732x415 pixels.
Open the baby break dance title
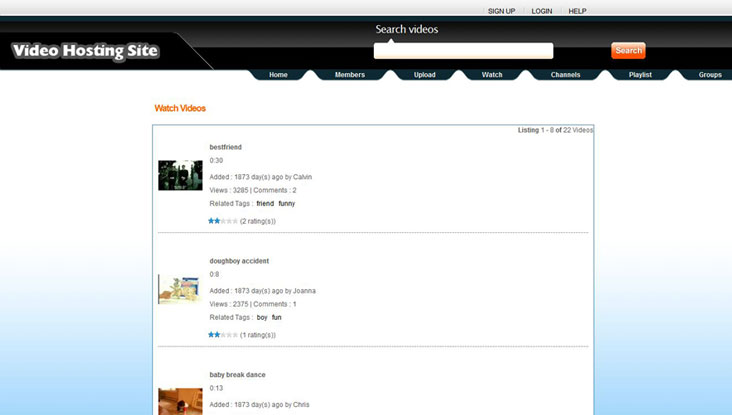coord(237,375)
